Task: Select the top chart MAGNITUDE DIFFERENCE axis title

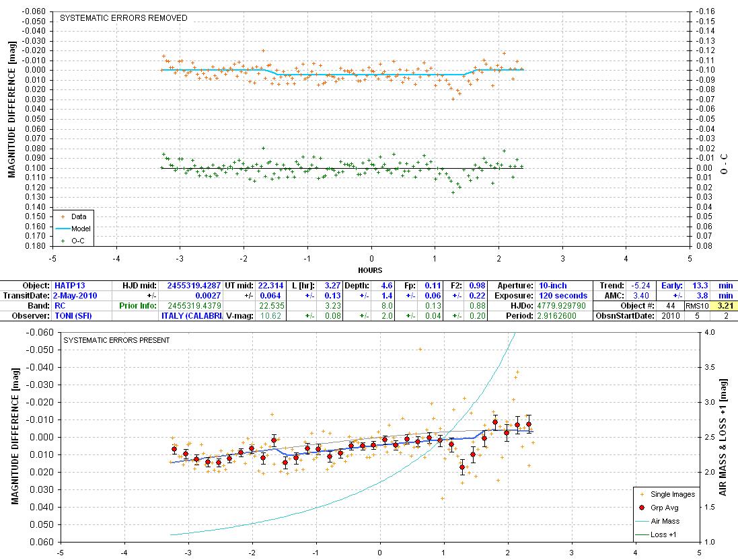Action: pyautogui.click(x=12, y=110)
